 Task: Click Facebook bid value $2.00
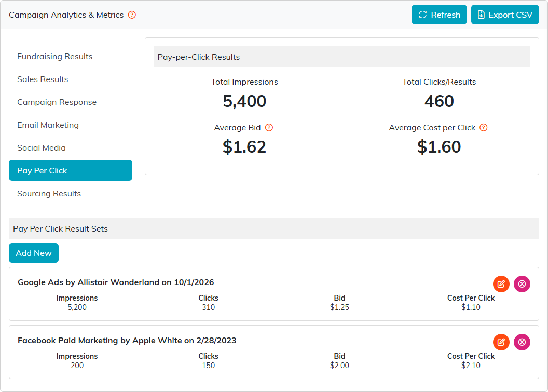340,366
